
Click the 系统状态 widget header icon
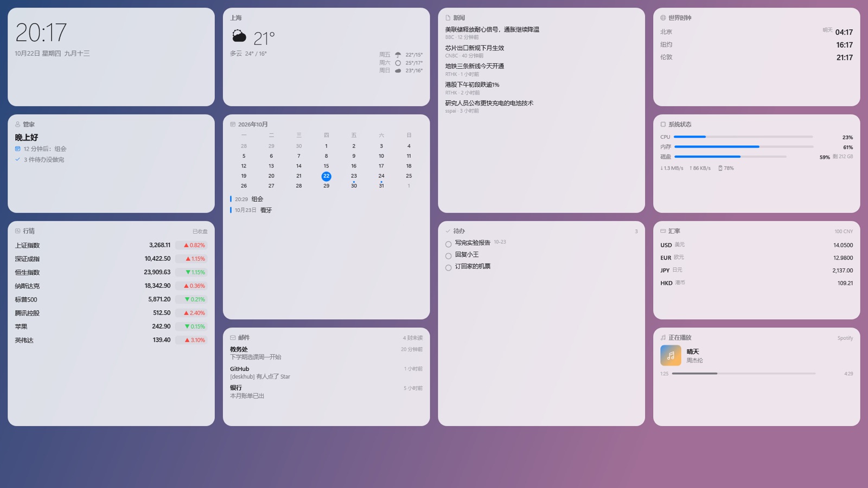pos(663,124)
